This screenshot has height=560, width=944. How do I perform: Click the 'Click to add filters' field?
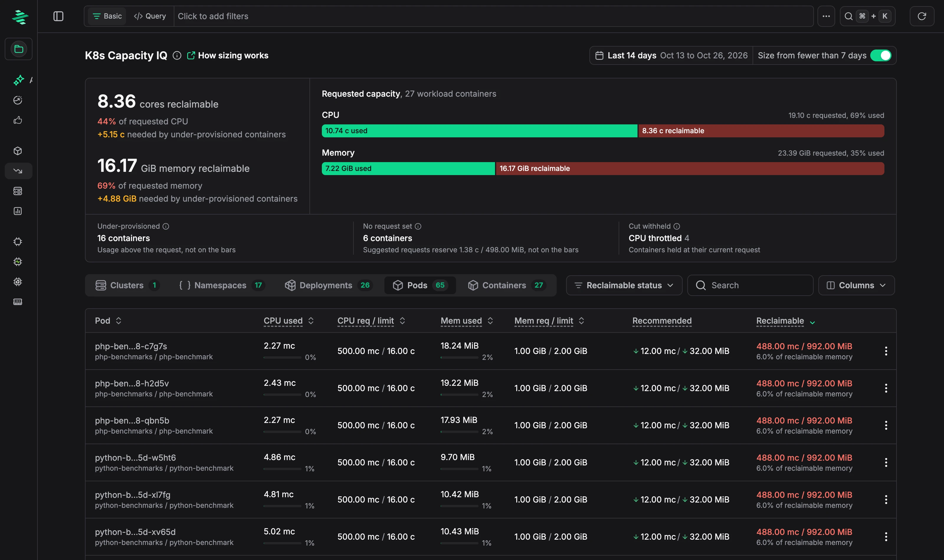coord(493,16)
